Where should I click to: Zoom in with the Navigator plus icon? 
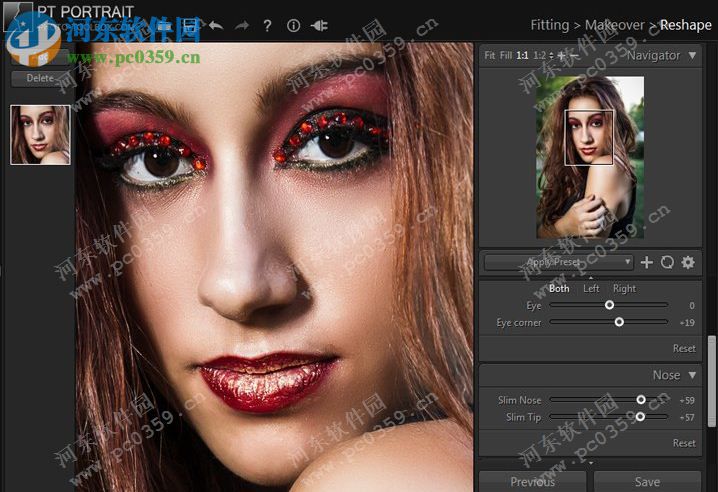(561, 55)
